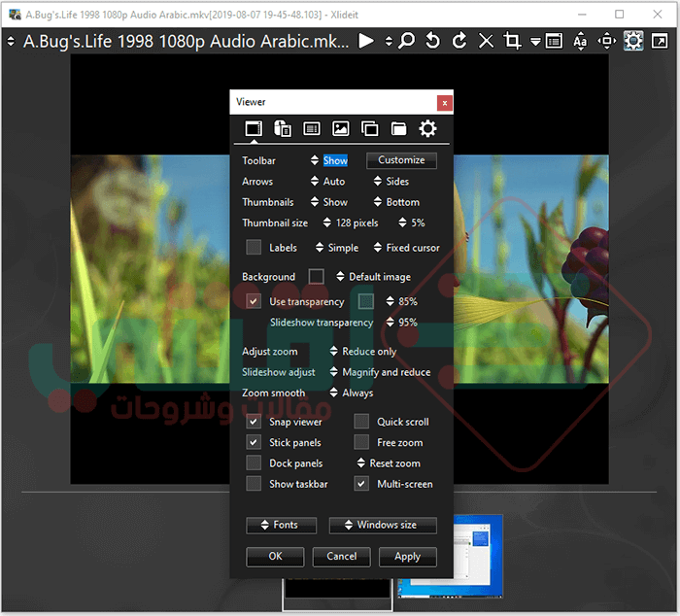Change Magnify and reduce option
Screen dimensions: 680x616
point(381,372)
